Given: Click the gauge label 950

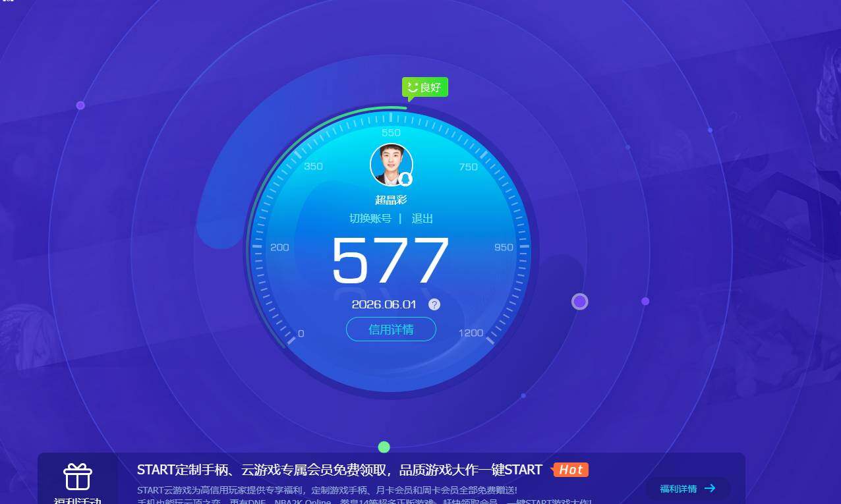Looking at the screenshot, I should coord(504,247).
